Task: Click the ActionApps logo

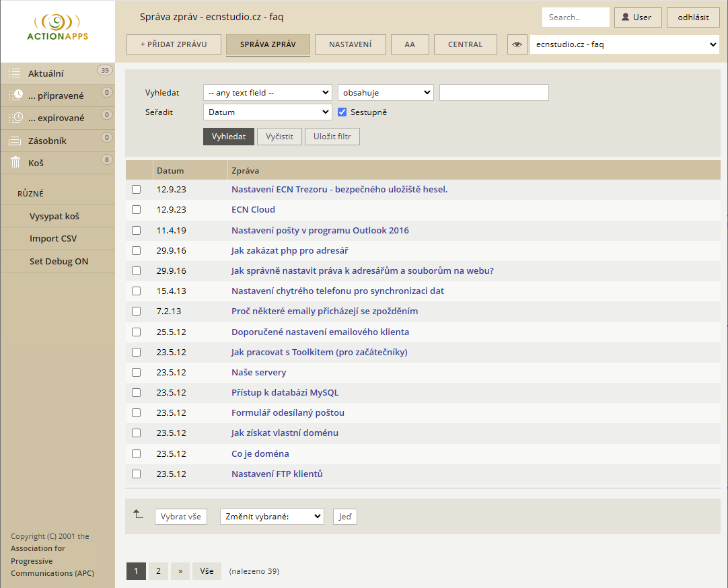Action: point(57,28)
